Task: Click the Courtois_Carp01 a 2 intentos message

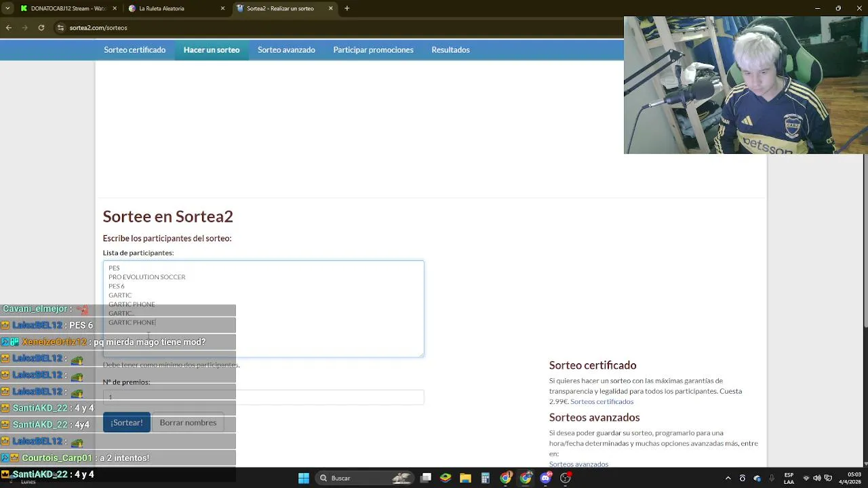Action: point(118,458)
